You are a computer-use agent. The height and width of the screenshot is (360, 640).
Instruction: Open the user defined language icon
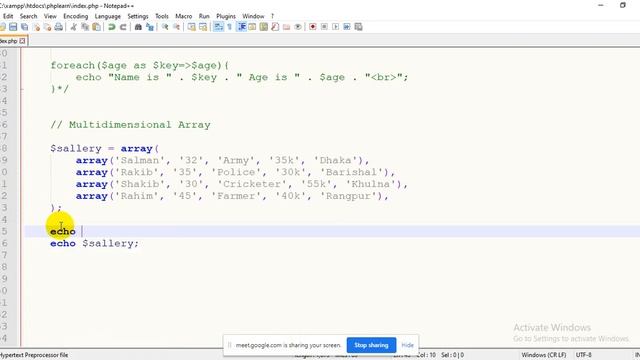[x=252, y=27]
